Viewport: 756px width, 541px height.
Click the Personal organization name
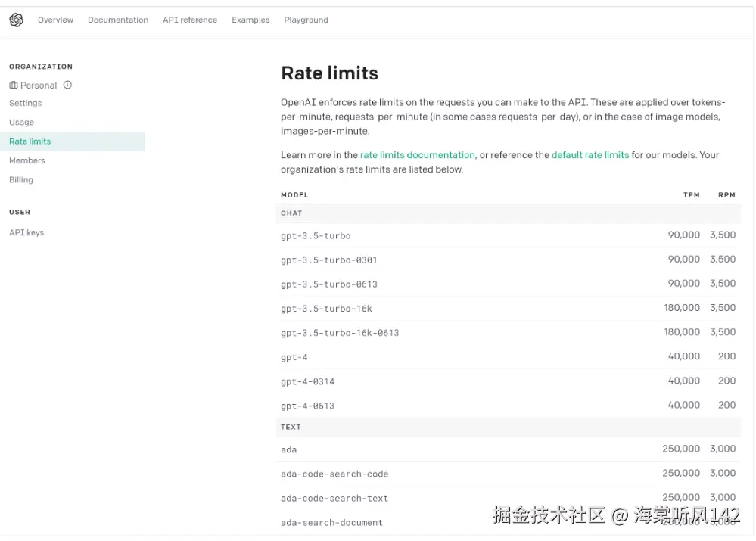click(x=39, y=86)
